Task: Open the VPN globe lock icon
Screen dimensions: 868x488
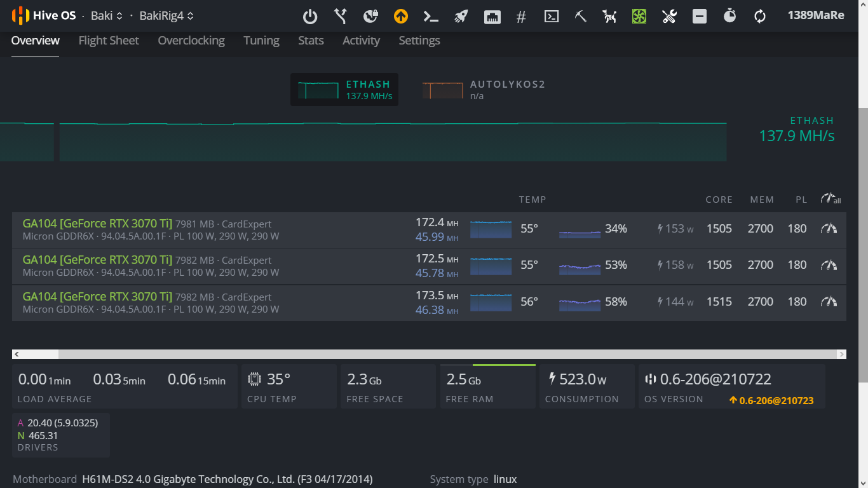Action: click(x=370, y=17)
